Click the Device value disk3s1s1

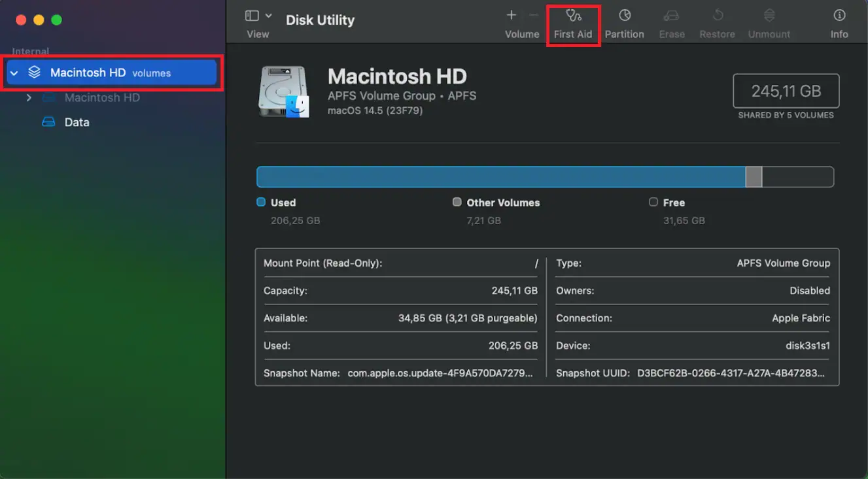pos(808,346)
